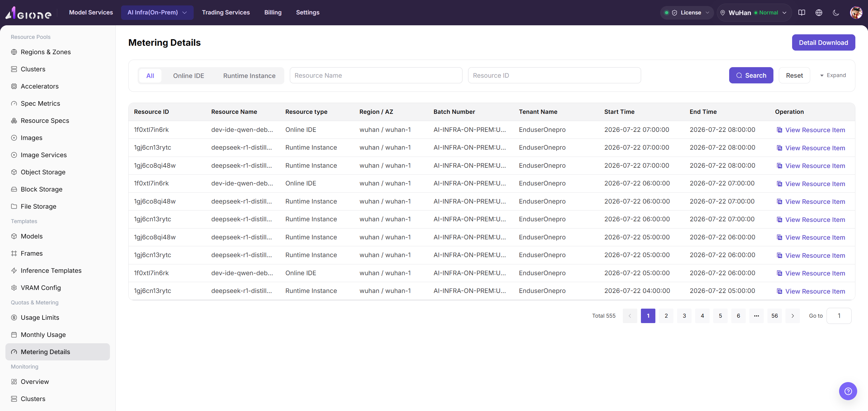The width and height of the screenshot is (868, 411).
Task: Open Monthly Usage page
Action: click(58, 335)
